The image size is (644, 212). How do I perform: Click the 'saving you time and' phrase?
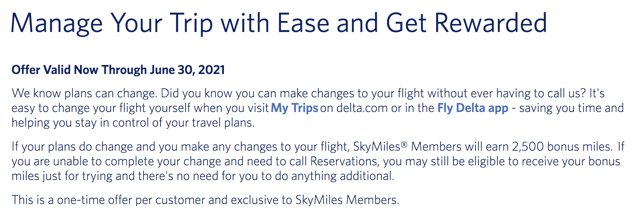pos(571,108)
